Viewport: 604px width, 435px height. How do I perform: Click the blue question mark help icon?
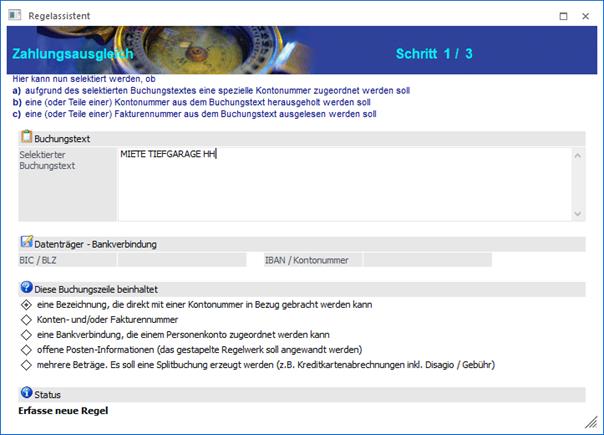(x=26, y=288)
